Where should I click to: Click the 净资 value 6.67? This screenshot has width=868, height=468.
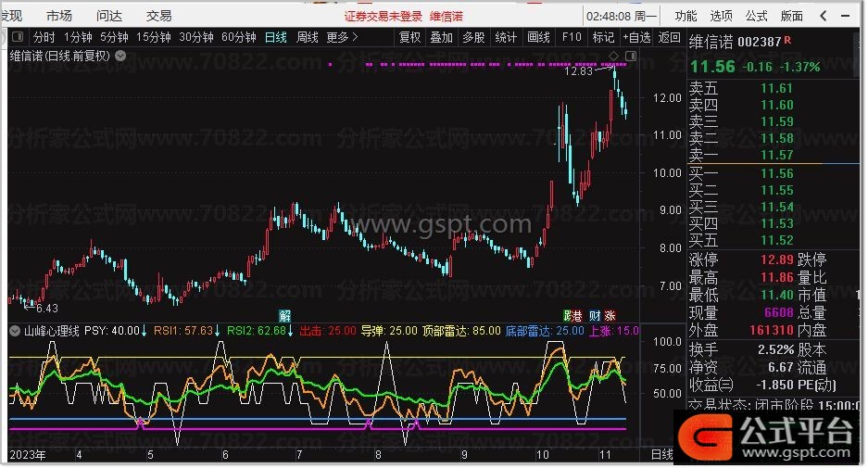781,368
